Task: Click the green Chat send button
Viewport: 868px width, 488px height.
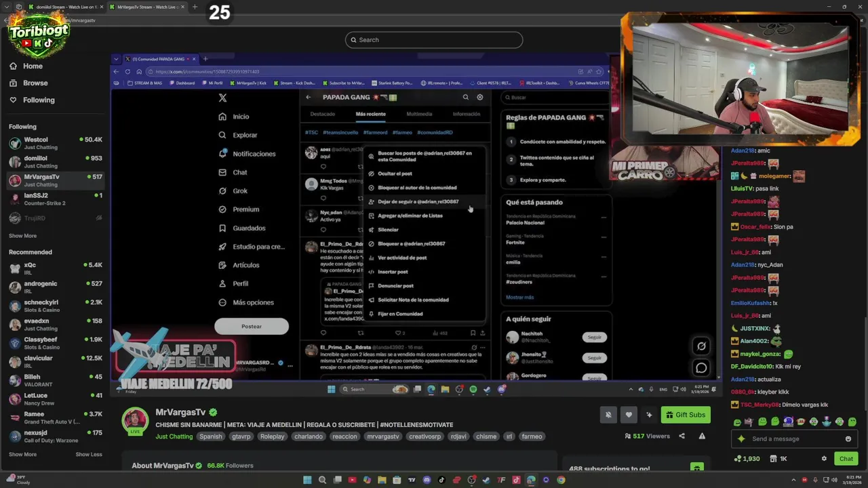Action: click(846, 459)
